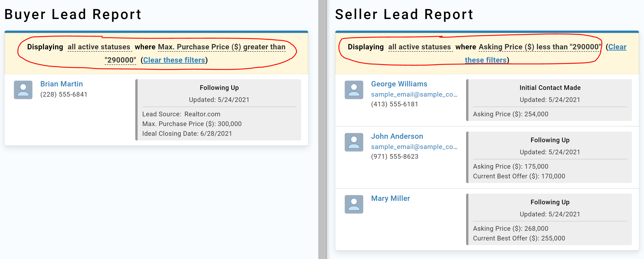Image resolution: width=644 pixels, height=259 pixels.
Task: Click Brian Martin's avatar icon
Action: [x=23, y=90]
